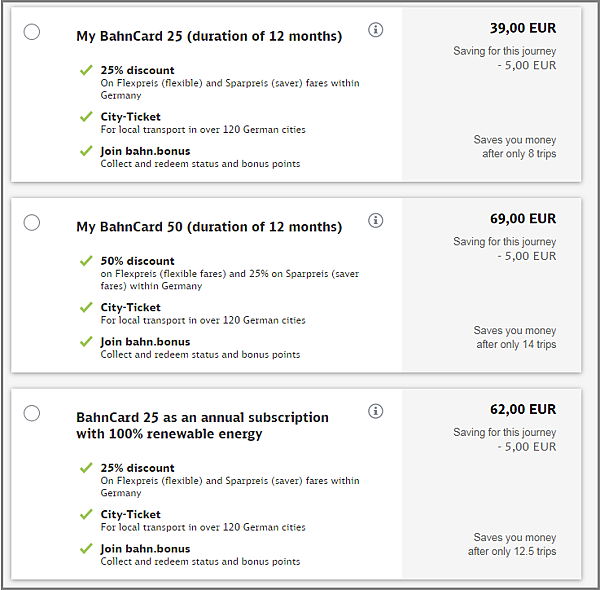Click the checkmark beside BahnCard 25 City-Ticket
Image resolution: width=600 pixels, height=590 pixels.
[x=86, y=117]
